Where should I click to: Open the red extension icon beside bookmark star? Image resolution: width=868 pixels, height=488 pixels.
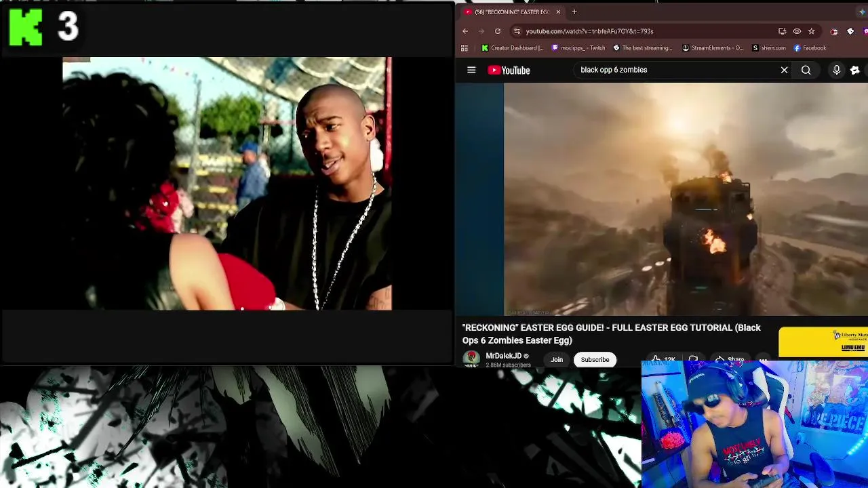point(834,31)
